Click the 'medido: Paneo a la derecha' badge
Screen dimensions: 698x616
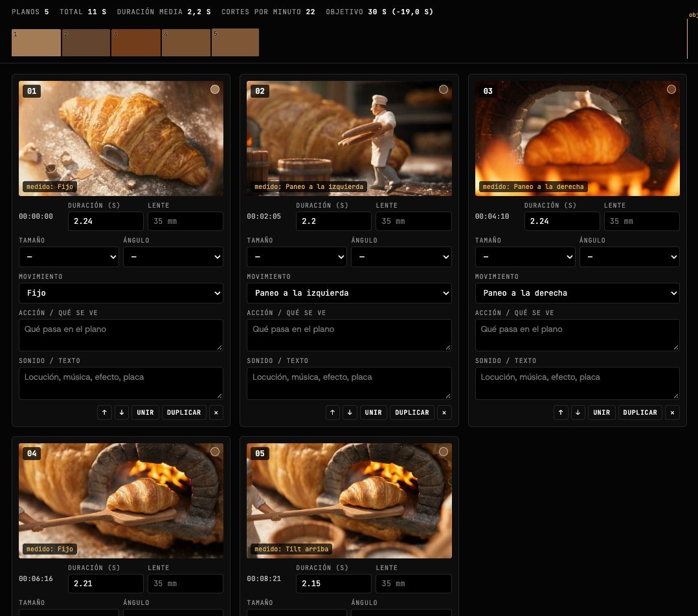pos(533,187)
